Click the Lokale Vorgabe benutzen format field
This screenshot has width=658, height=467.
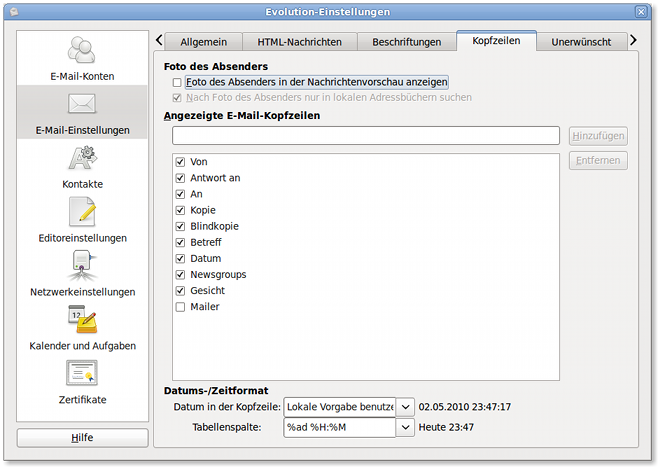[x=340, y=407]
